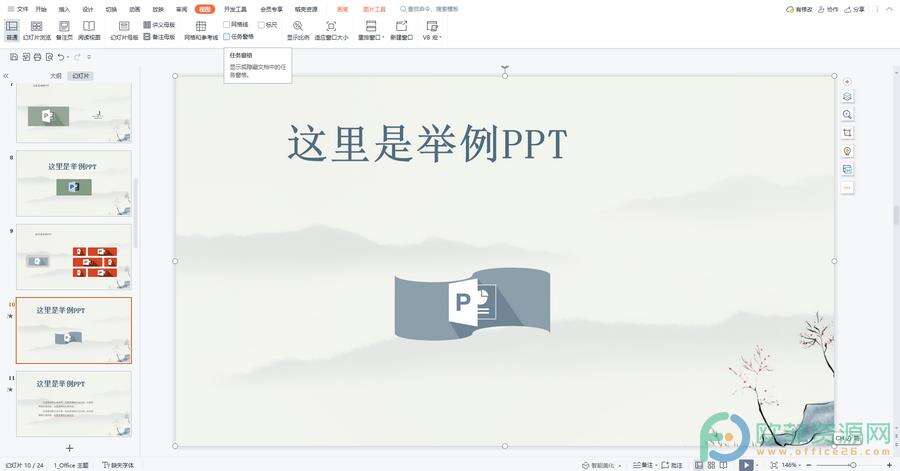
Task: Open the Developer Tools (开发工具) tab
Action: click(235, 9)
